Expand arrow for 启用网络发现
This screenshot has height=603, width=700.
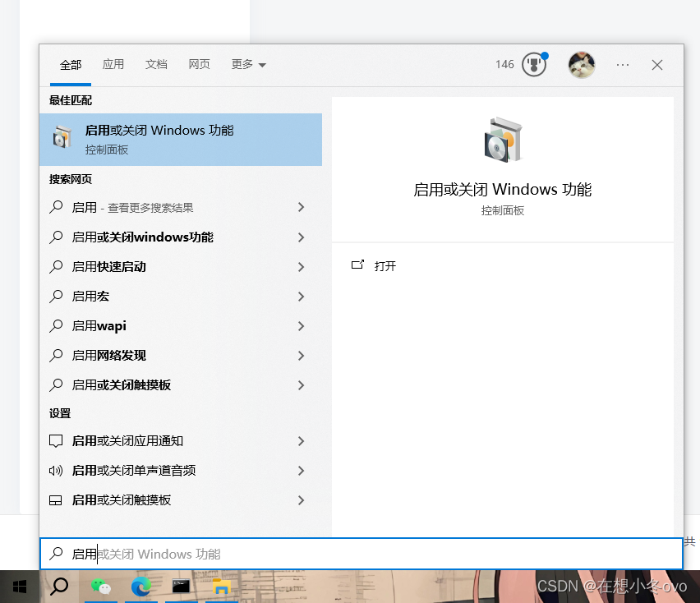click(x=302, y=356)
